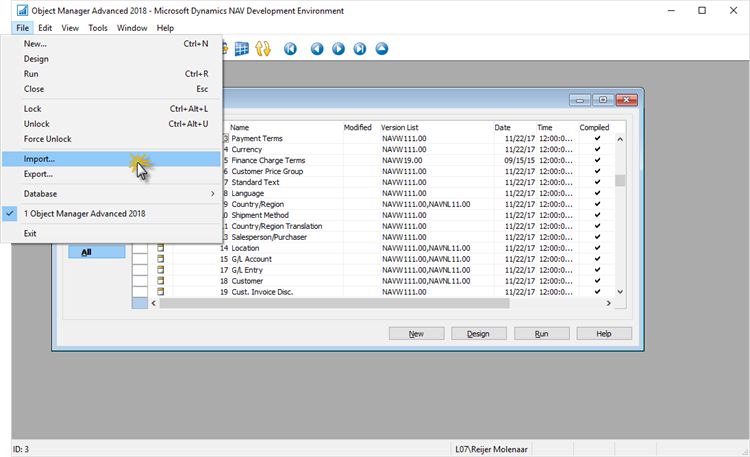
Task: Click Compiled checkmark for Customer row
Action: coord(597,281)
